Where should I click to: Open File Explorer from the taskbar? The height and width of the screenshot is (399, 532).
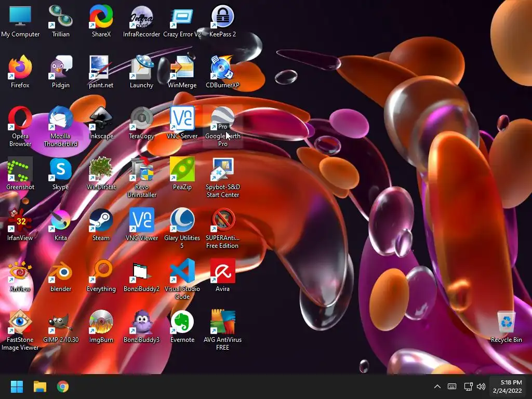[39, 387]
